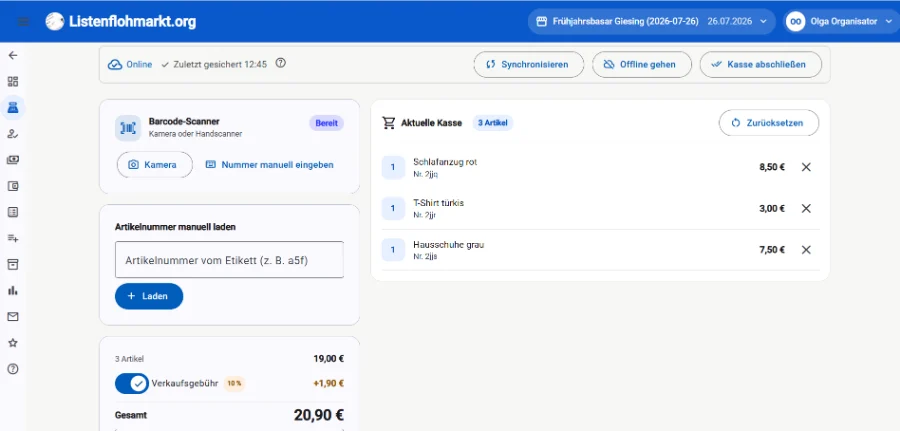Open the hamburger menu in the header
900x431 pixels.
(24, 22)
